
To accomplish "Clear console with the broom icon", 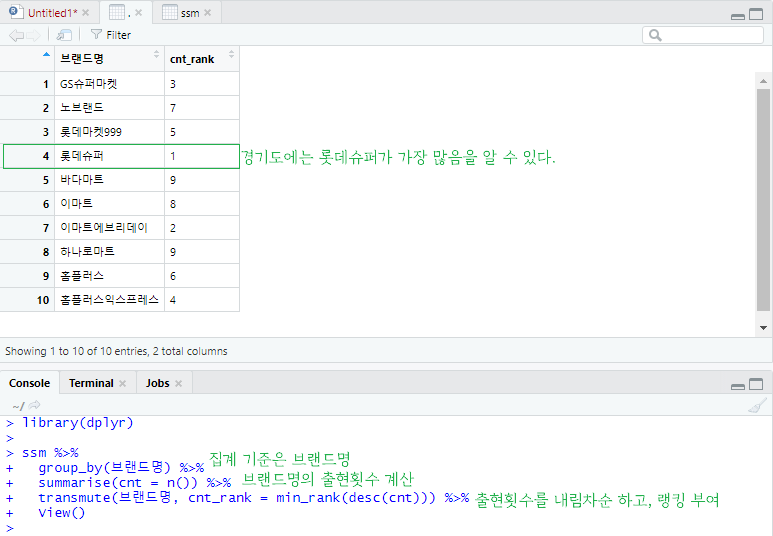I will (x=757, y=405).
